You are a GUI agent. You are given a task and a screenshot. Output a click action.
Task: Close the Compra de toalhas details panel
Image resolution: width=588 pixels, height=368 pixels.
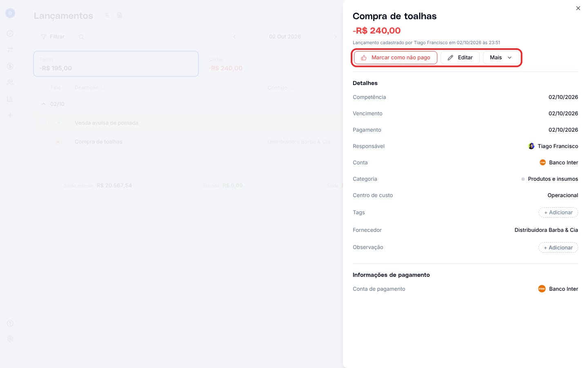pyautogui.click(x=578, y=8)
